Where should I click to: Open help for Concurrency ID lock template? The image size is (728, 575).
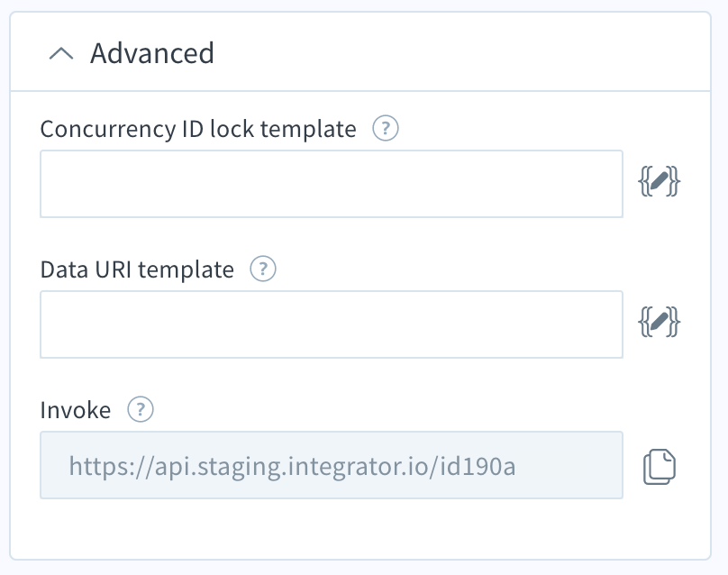pos(386,128)
